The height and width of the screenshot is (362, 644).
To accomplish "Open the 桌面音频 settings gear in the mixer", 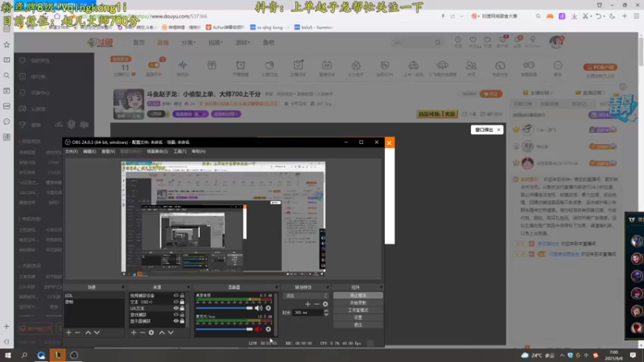I will click(268, 308).
